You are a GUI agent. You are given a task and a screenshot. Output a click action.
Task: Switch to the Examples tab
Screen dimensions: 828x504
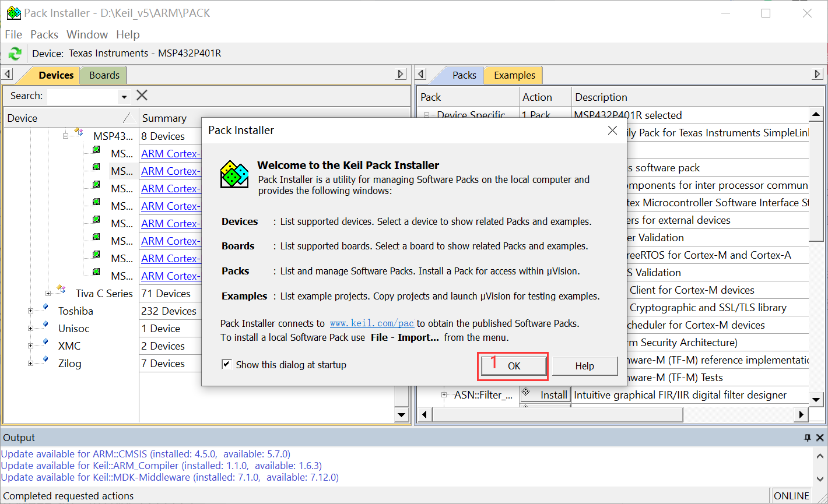pyautogui.click(x=514, y=75)
